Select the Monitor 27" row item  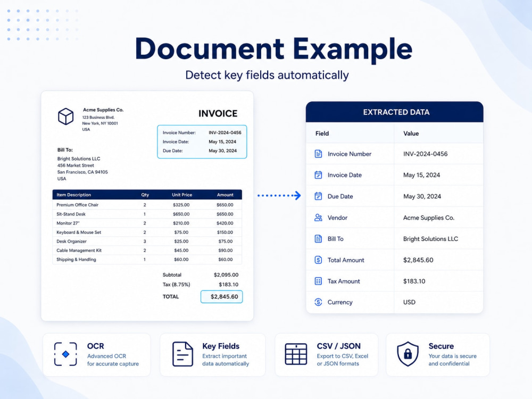tap(68, 223)
